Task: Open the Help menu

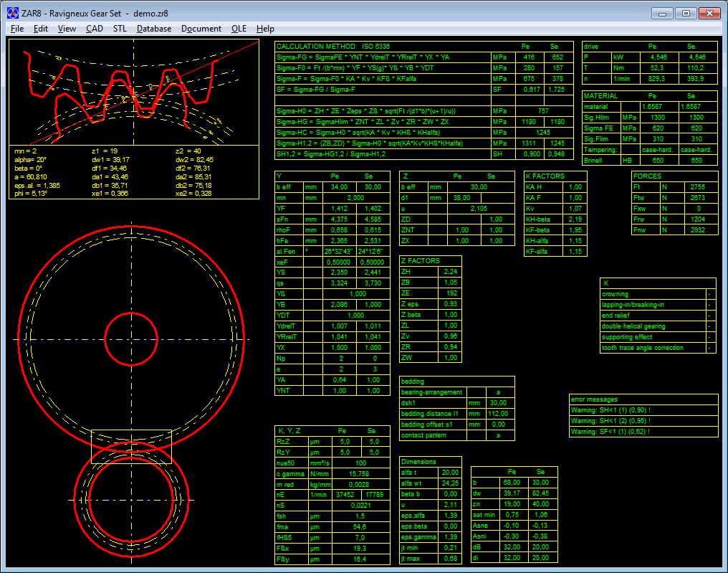Action: [x=265, y=29]
